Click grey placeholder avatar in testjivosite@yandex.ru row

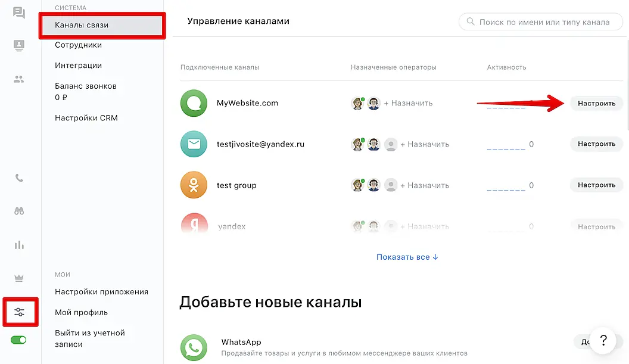click(x=390, y=144)
